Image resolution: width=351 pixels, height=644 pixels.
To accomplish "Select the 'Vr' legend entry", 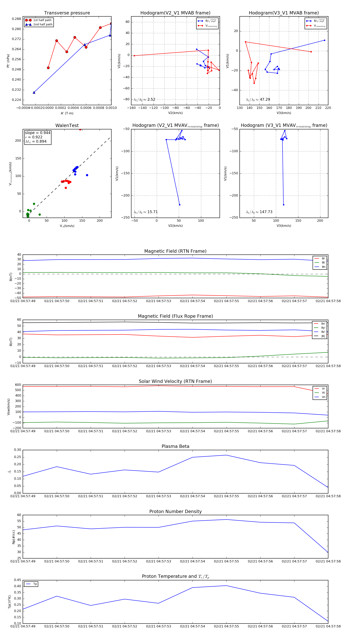I will pos(320,389).
